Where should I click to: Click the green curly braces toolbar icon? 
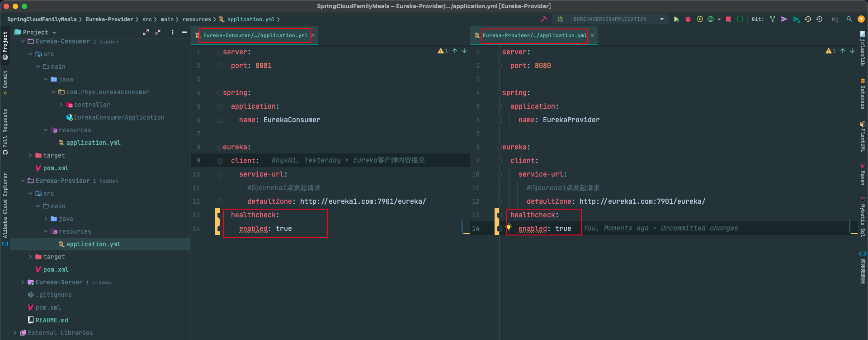[x=740, y=19]
